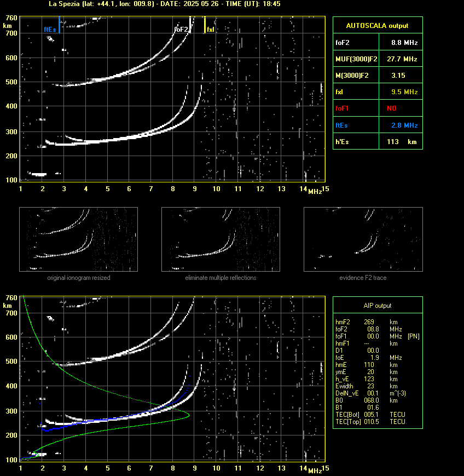Click the hmF2 269 value in AIP output
Viewport: 464px width, 476px height.
tap(369, 322)
